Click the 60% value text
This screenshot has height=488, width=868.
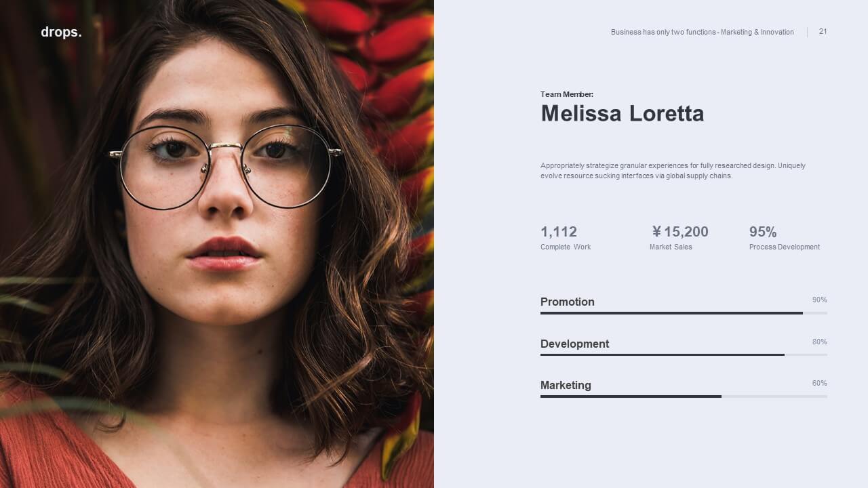819,383
